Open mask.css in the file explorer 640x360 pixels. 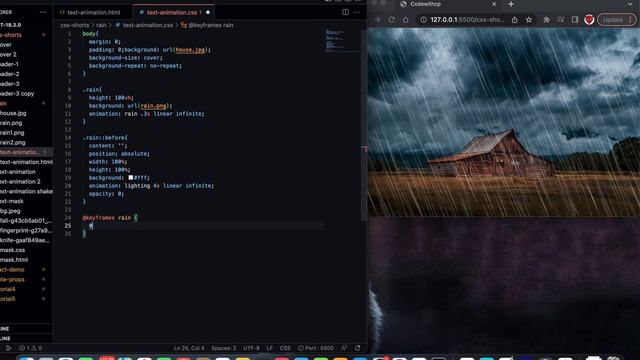[12, 250]
